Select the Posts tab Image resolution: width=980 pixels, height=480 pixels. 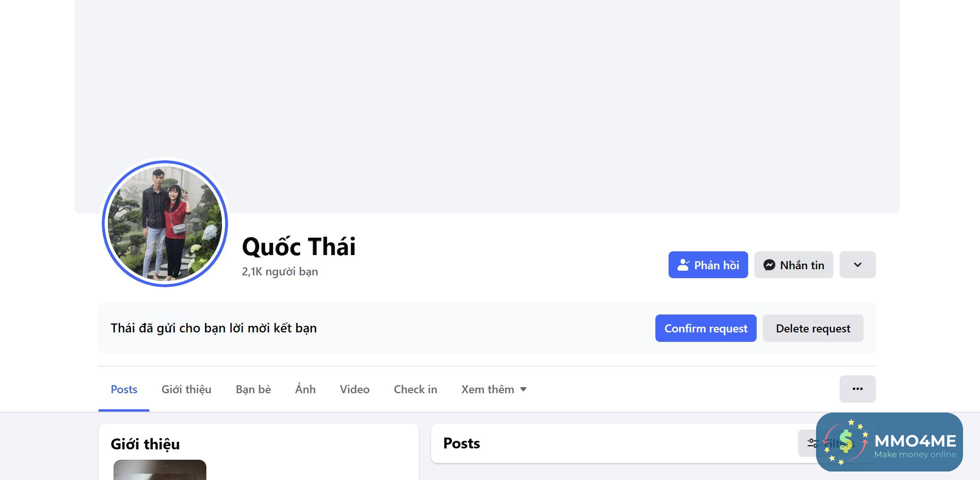124,389
